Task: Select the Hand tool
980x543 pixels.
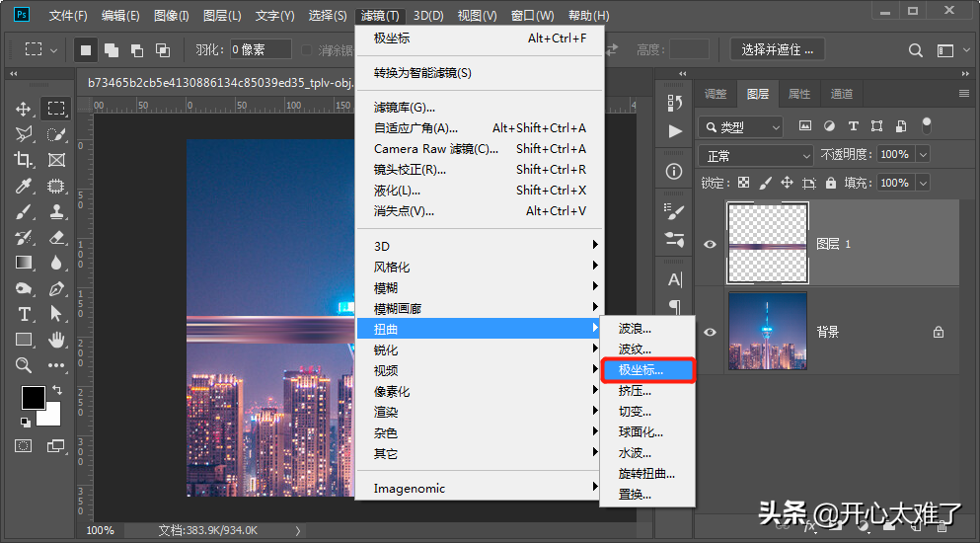Action: 56,340
